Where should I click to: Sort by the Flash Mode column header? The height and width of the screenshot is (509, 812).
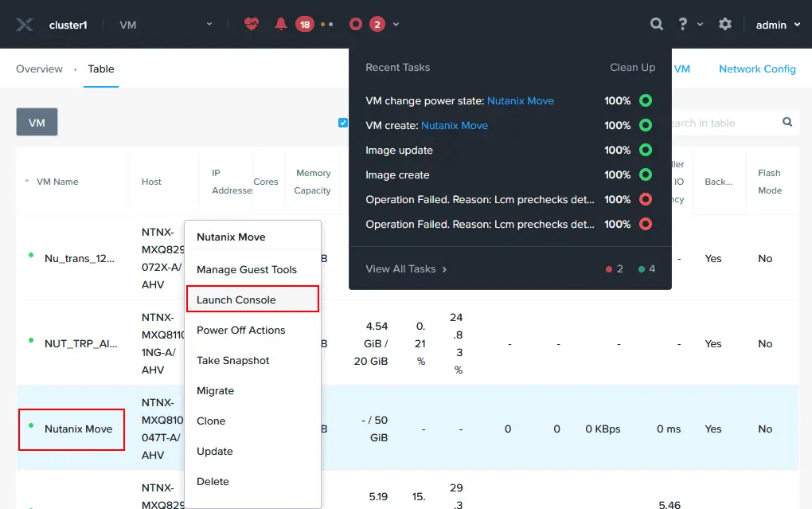[x=770, y=182]
